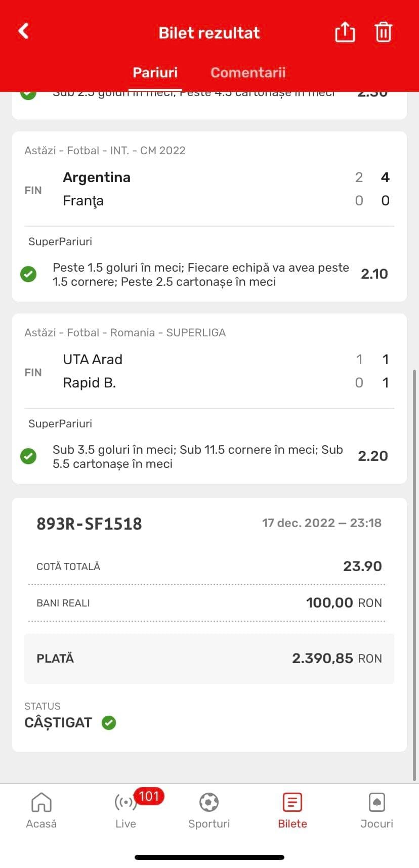Open the Acasă home icon
This screenshot has height=868, width=419.
tap(41, 802)
